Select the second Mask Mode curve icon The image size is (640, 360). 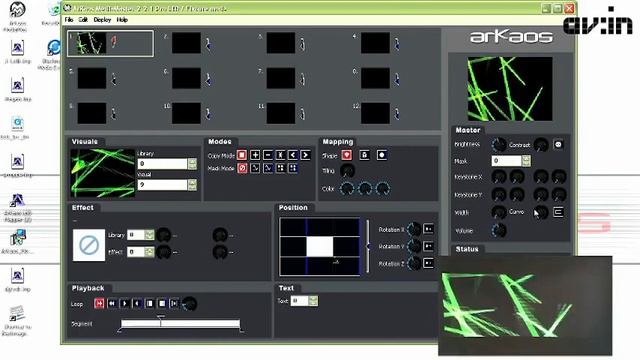click(255, 168)
